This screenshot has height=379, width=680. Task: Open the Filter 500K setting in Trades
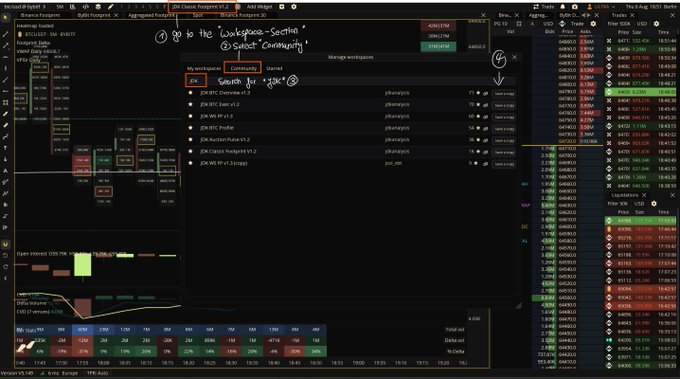619,24
